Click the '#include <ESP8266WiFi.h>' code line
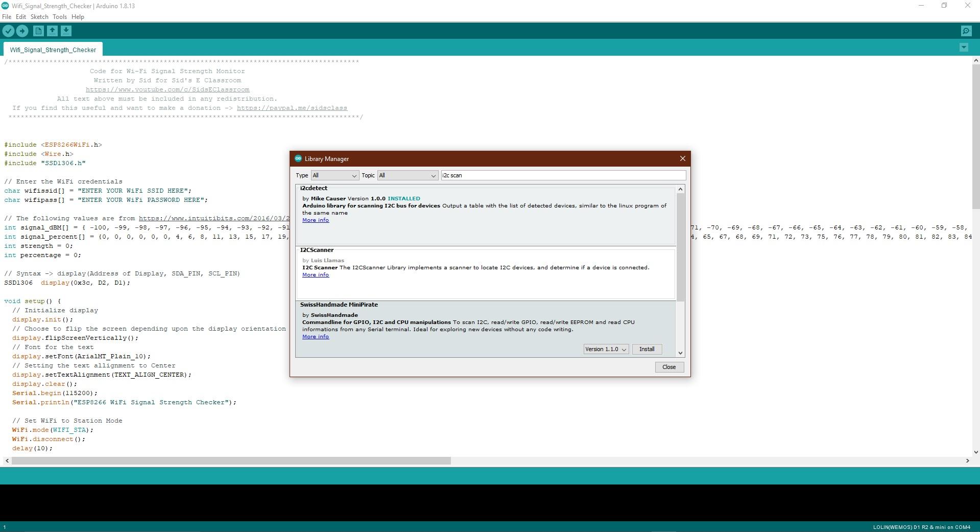Image resolution: width=980 pixels, height=532 pixels. (53, 145)
